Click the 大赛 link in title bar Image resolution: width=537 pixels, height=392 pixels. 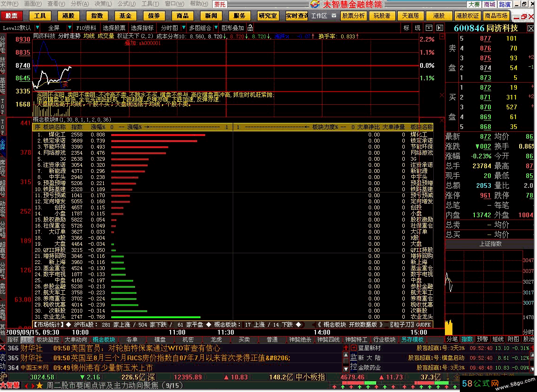click(x=474, y=5)
